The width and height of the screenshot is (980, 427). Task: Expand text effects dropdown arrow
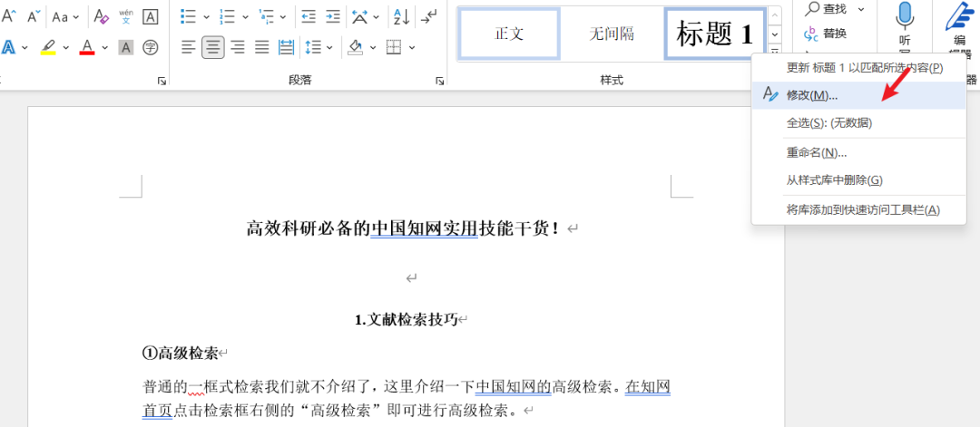click(25, 47)
